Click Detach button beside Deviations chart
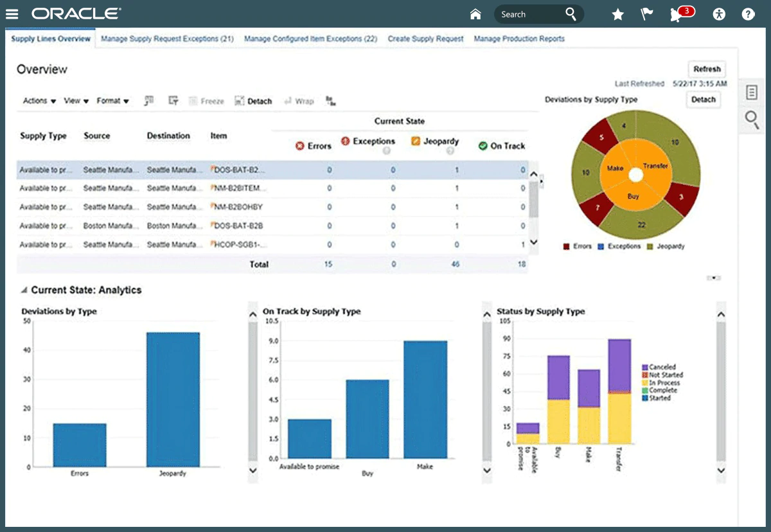This screenshot has height=532, width=771. pyautogui.click(x=703, y=100)
